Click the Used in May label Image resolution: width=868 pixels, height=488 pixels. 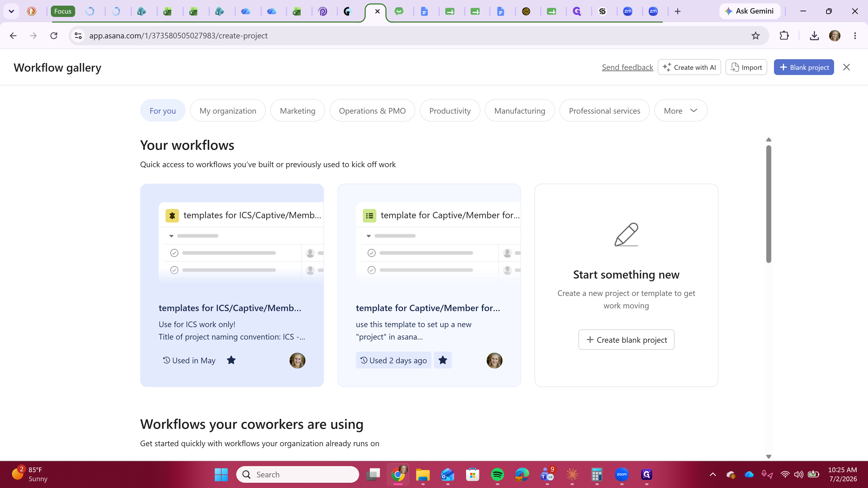189,360
